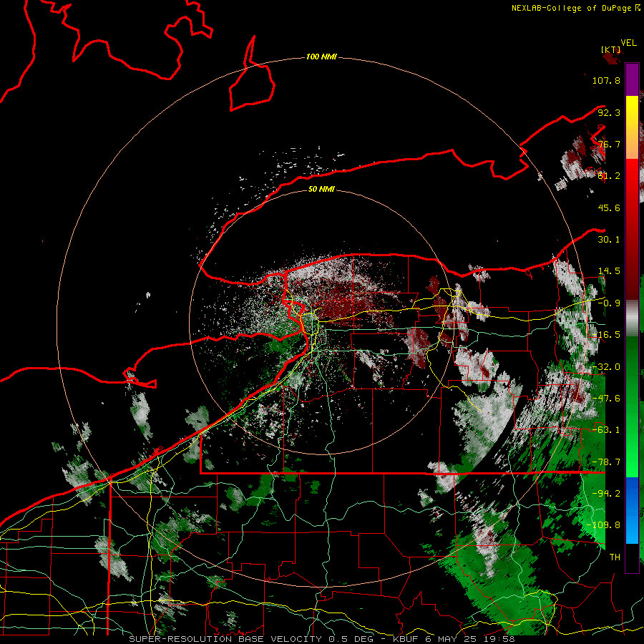
Task: Select the 45.6 scale label
Action: coord(609,208)
